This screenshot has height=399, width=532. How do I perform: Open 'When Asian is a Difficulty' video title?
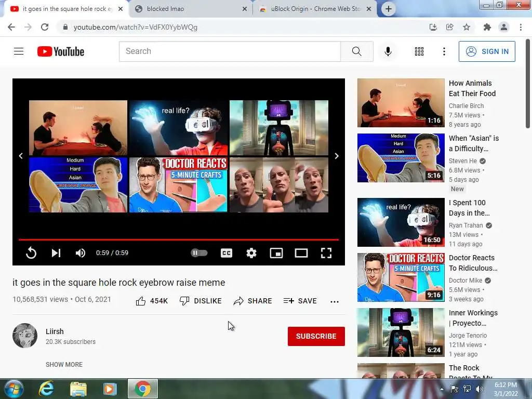click(474, 143)
